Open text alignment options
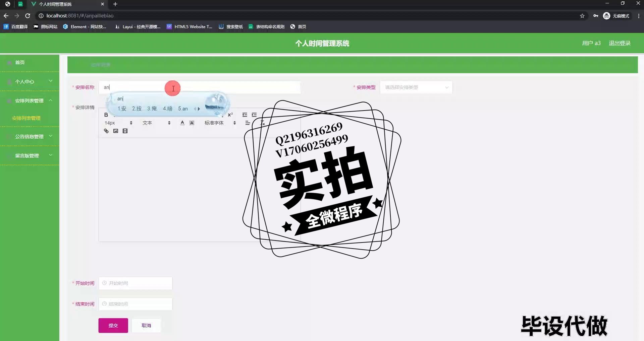The width and height of the screenshot is (644, 341). pos(248,123)
